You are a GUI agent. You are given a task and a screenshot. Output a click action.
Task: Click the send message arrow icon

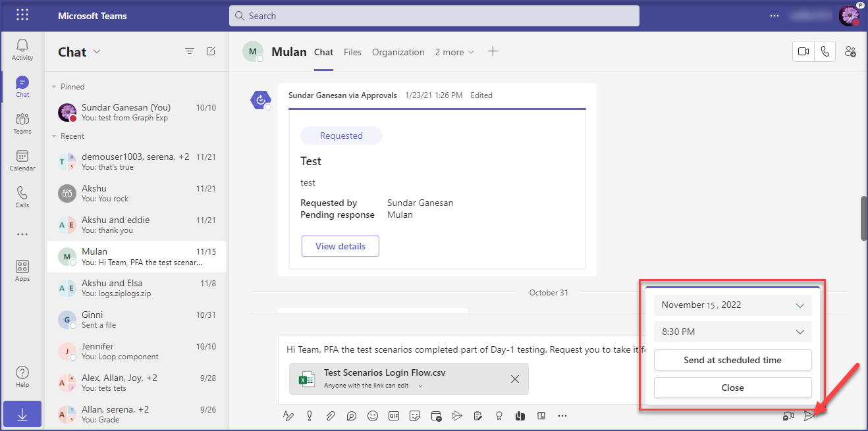(809, 416)
